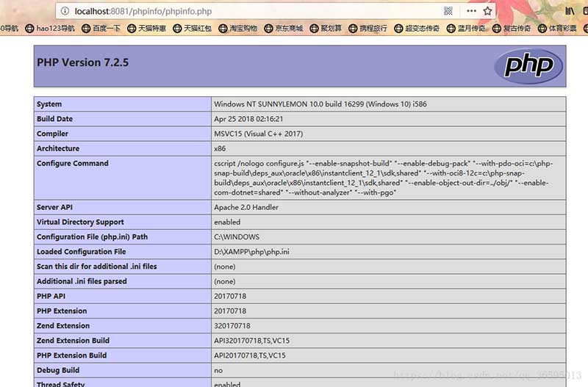Click the PHP Version 7.2.5 heading
The image size is (588, 387).
click(82, 62)
